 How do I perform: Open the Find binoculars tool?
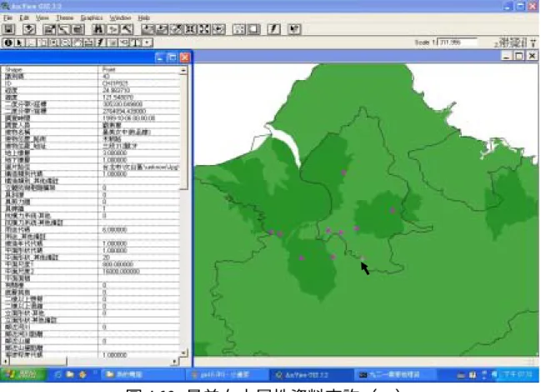tap(98, 29)
